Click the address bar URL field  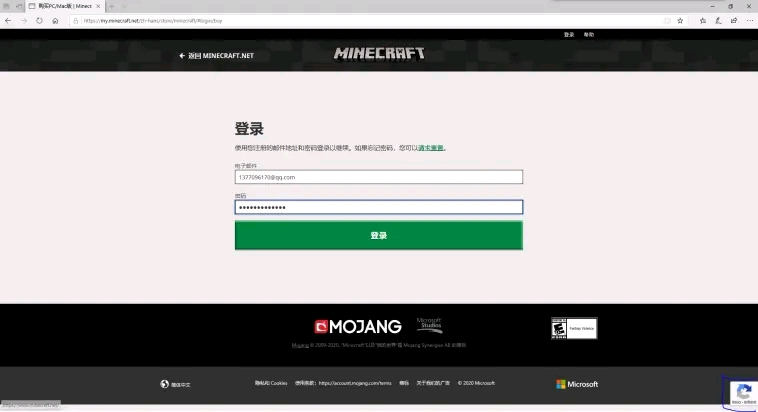[x=367, y=21]
